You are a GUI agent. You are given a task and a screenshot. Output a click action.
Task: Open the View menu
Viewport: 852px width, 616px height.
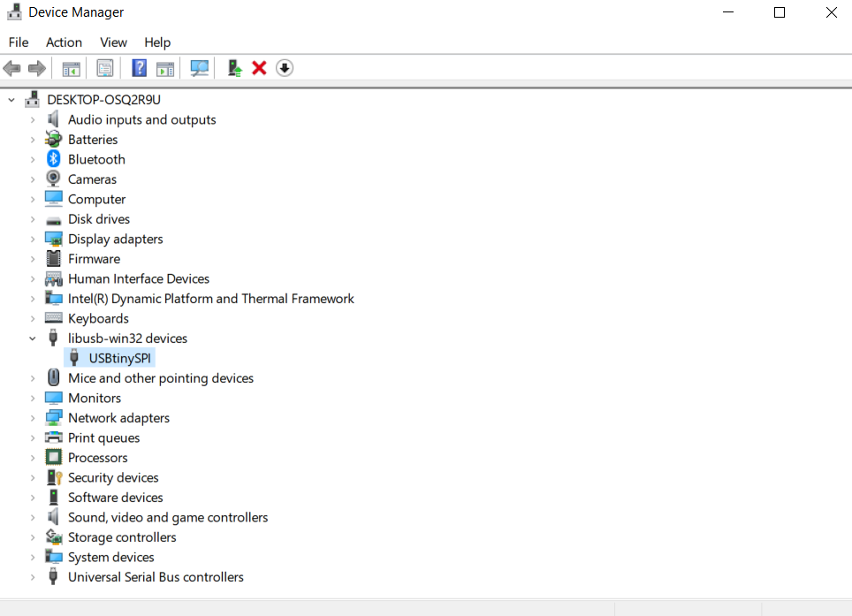pyautogui.click(x=113, y=42)
